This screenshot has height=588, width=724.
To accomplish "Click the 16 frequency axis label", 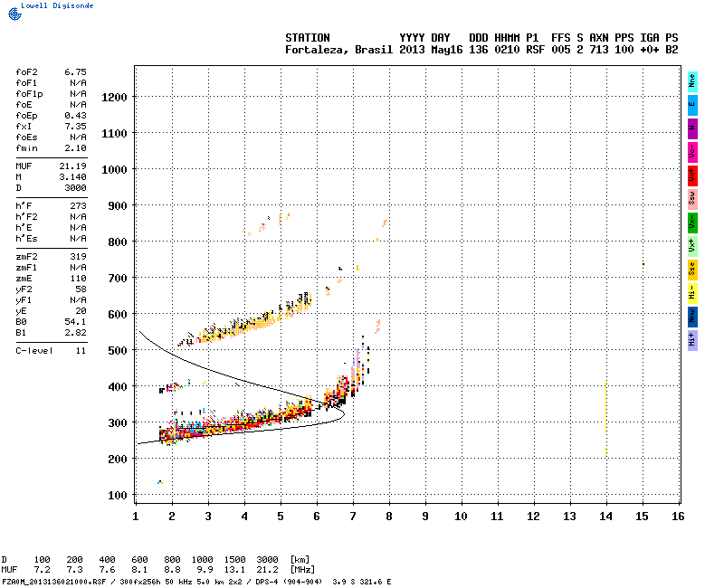I will coord(678,517).
